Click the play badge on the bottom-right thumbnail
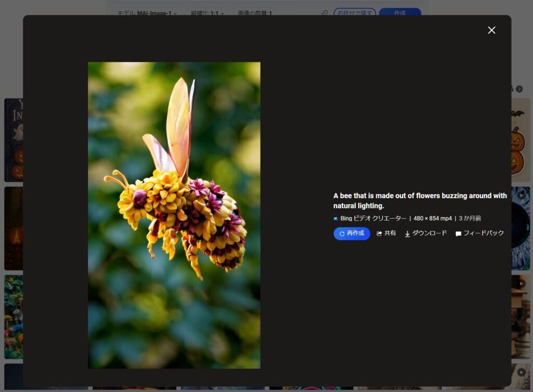Image resolution: width=533 pixels, height=392 pixels. [522, 372]
